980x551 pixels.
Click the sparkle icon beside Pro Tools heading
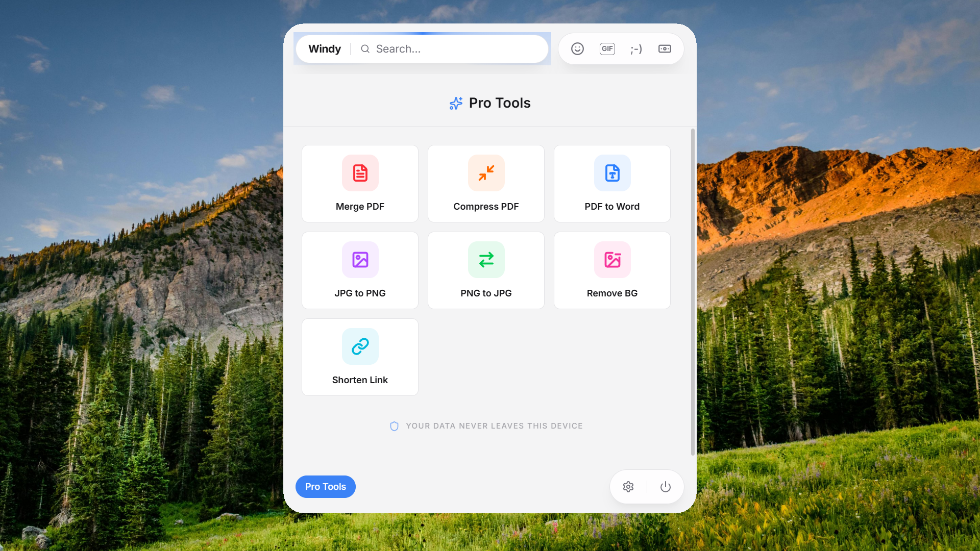coord(455,103)
